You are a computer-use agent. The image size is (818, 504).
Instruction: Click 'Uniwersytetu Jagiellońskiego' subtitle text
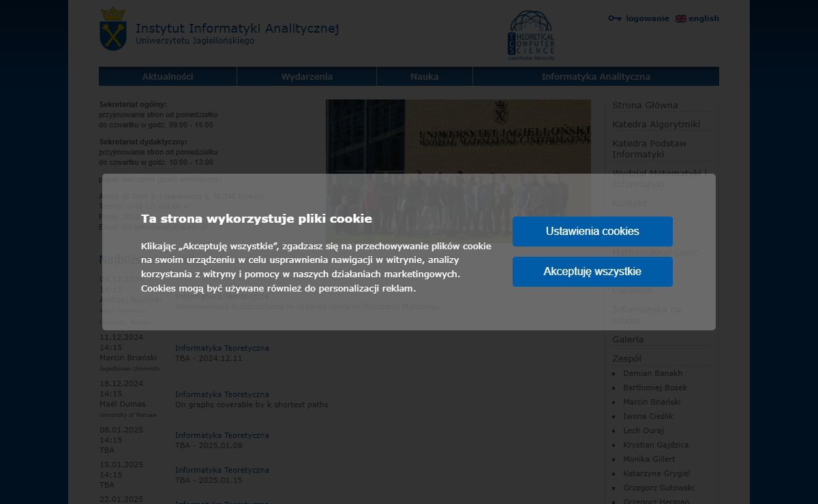tap(195, 41)
